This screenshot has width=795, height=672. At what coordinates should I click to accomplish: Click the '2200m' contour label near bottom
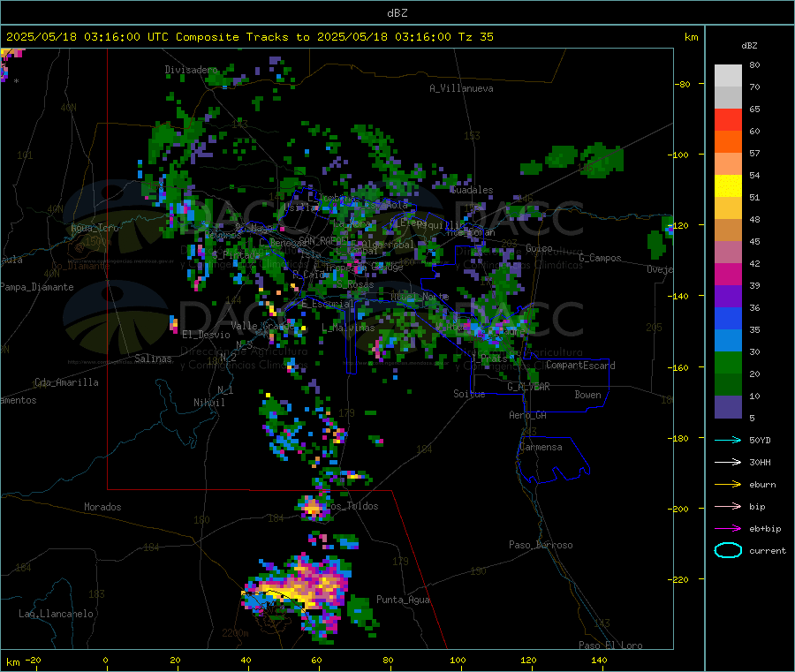[x=236, y=633]
